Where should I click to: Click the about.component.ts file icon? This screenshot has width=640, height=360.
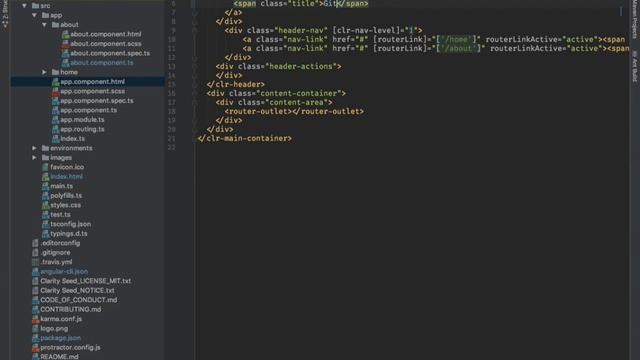click(x=65, y=63)
